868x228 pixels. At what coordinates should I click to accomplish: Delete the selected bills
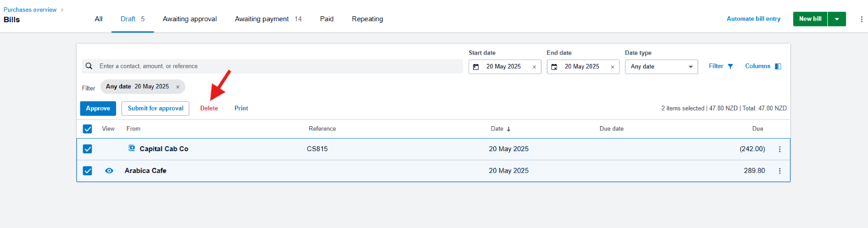tap(209, 108)
